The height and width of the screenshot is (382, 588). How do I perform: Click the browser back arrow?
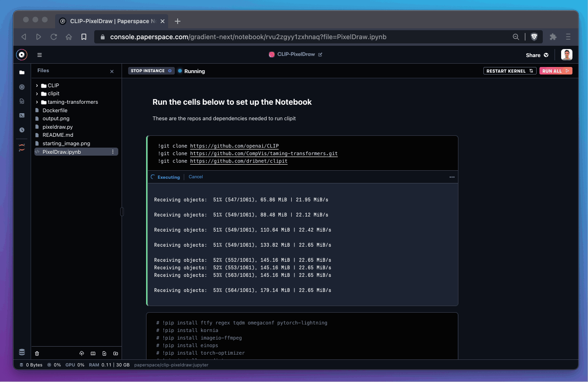click(24, 37)
